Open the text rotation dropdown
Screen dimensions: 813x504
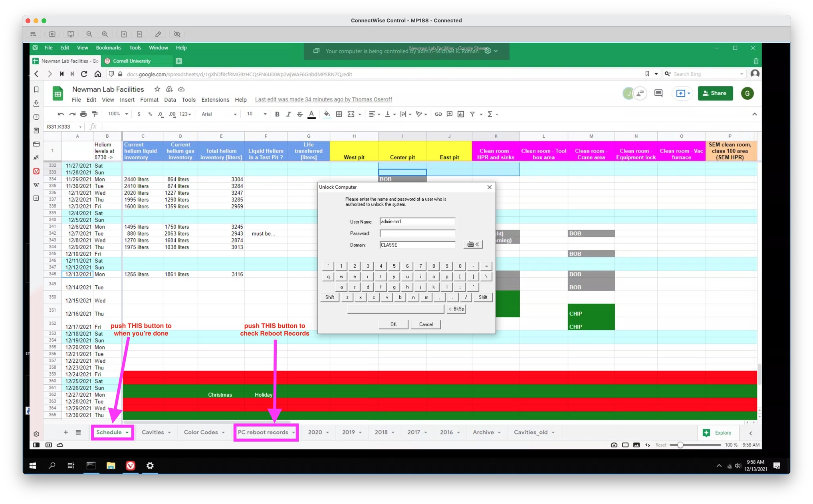click(x=421, y=114)
